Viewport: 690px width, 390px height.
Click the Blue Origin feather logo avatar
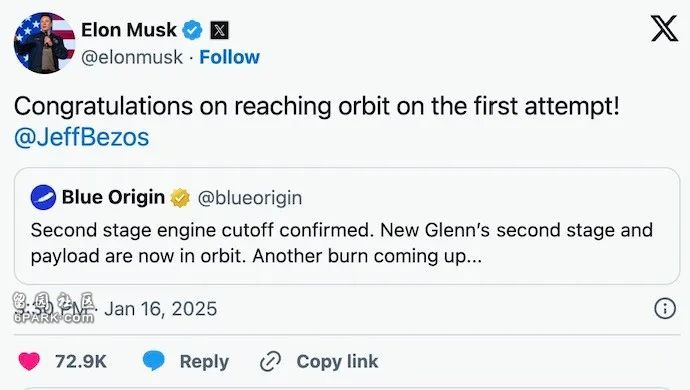pyautogui.click(x=43, y=197)
